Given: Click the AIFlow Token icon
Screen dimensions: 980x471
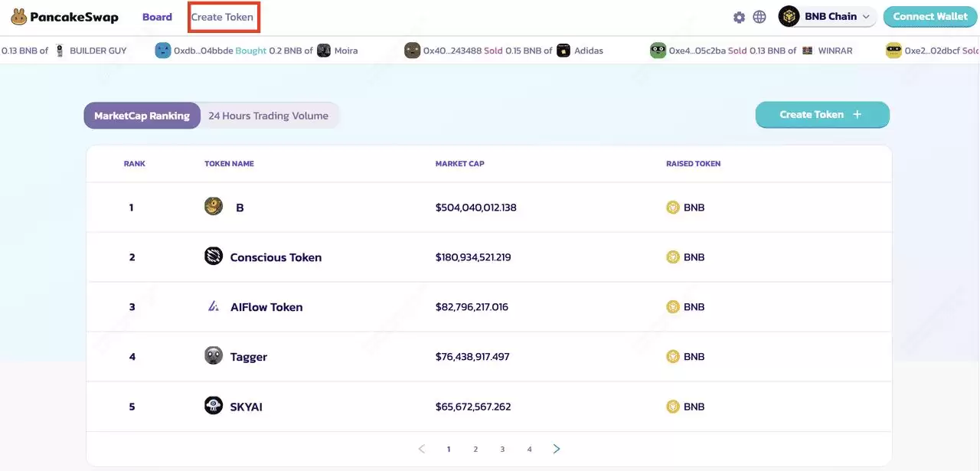Looking at the screenshot, I should (x=214, y=306).
